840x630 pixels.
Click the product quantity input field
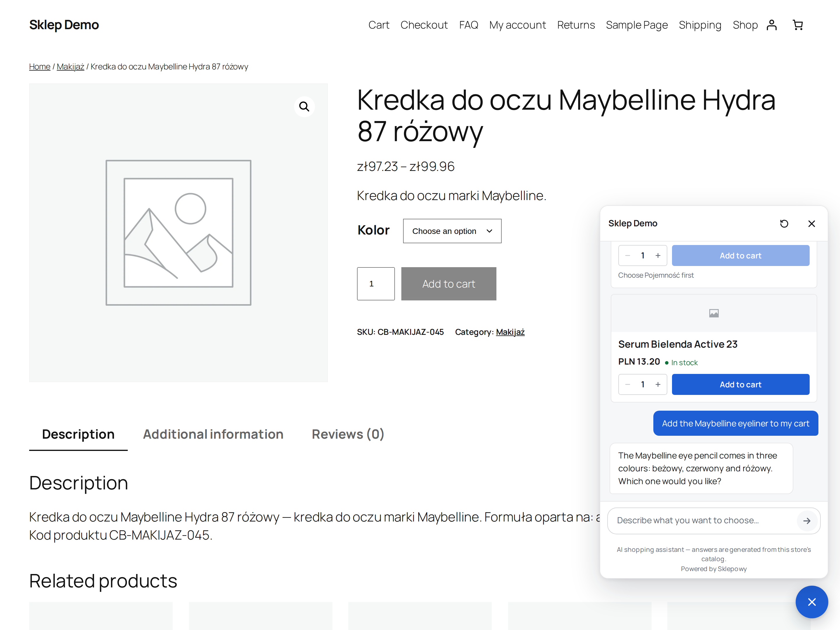tap(376, 284)
